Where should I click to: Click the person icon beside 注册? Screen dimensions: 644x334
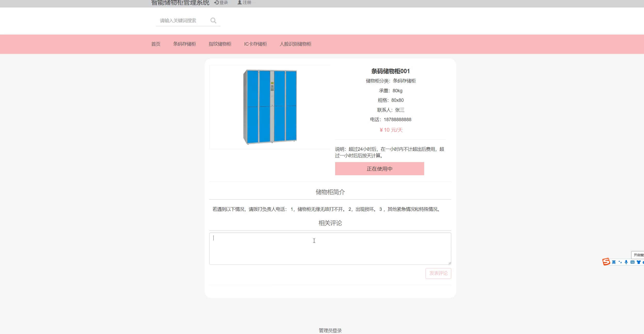tap(239, 2)
